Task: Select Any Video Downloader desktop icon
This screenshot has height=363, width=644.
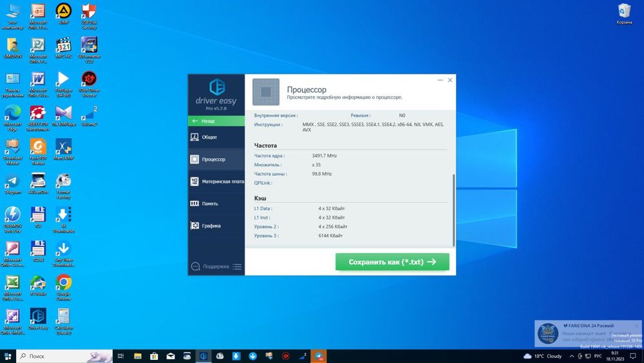Action: [x=63, y=253]
